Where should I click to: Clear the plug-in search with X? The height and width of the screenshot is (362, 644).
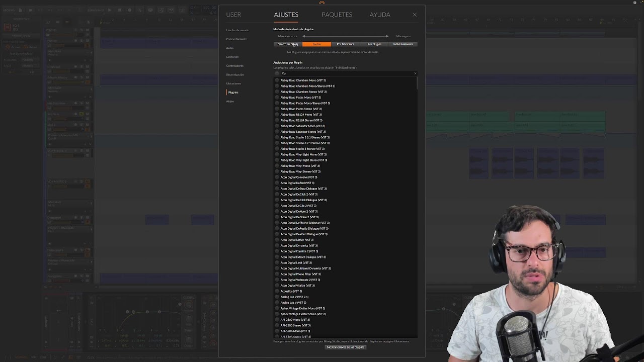pos(415,73)
